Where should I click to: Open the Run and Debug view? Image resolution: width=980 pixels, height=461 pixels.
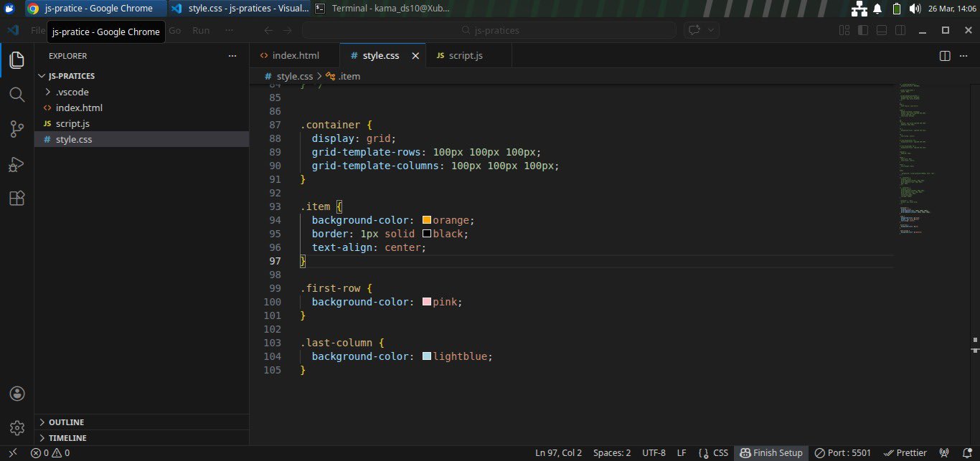pos(17,164)
